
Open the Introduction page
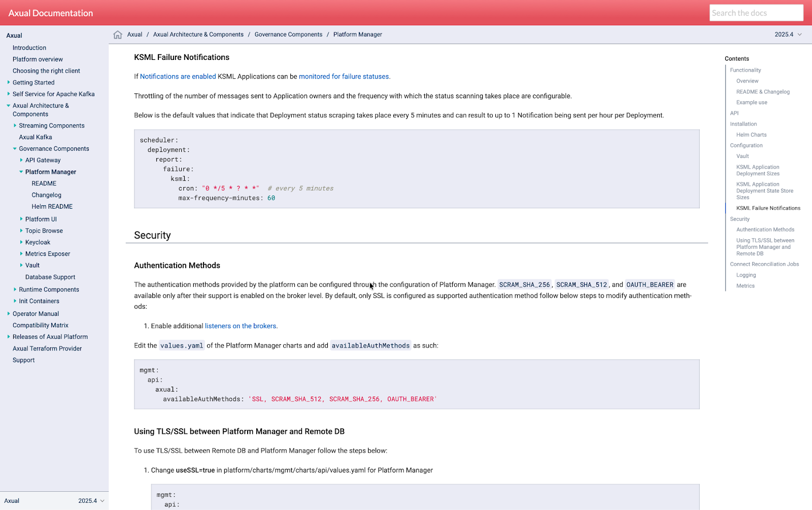(29, 48)
